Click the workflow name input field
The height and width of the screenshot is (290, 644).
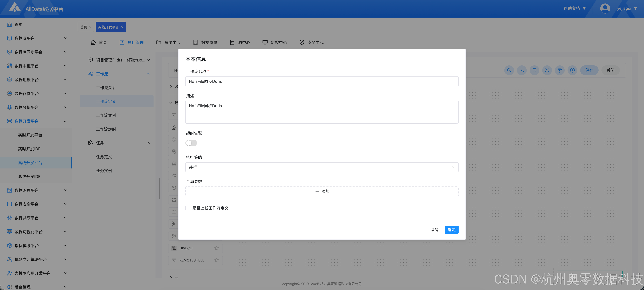(x=322, y=81)
